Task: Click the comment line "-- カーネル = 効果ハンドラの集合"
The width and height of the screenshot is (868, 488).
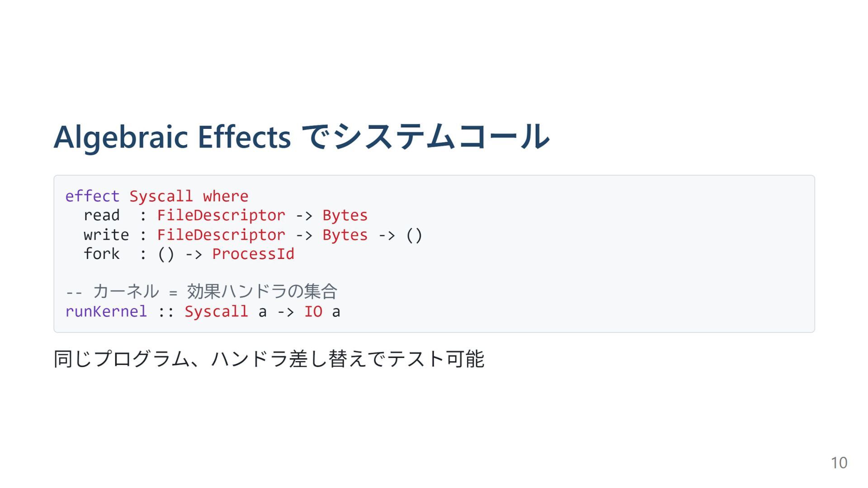Action: pos(201,292)
